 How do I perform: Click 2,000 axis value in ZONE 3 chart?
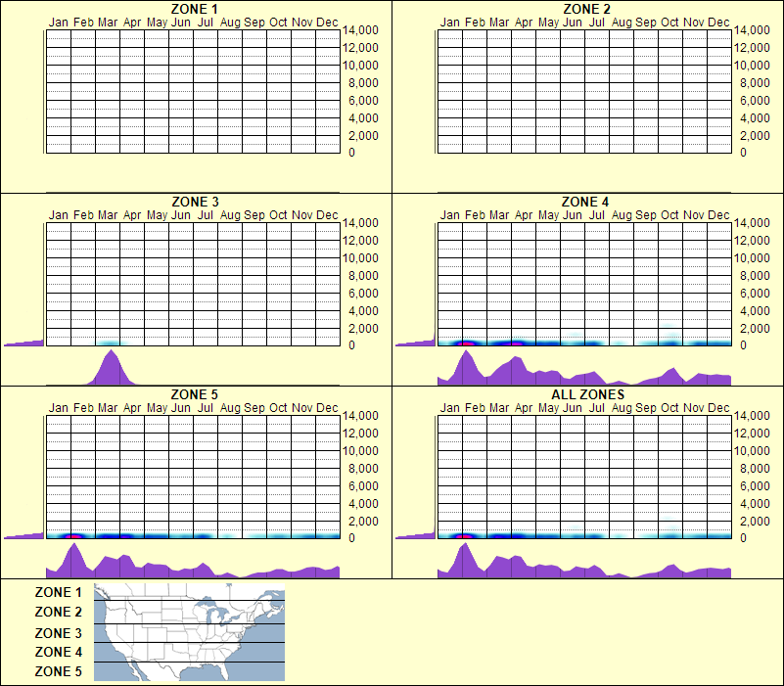363,329
